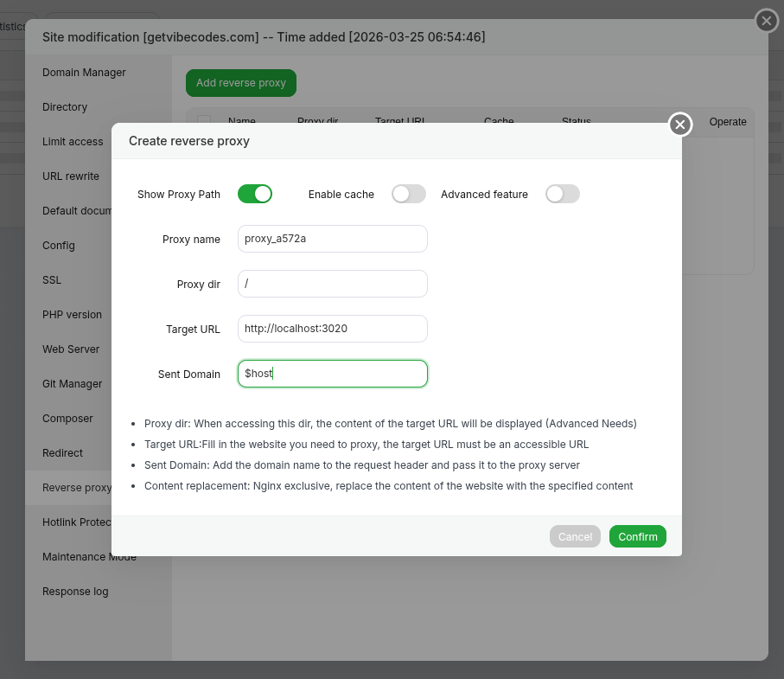Switch to Composer tab
Image resolution: width=784 pixels, height=679 pixels.
[x=67, y=419]
